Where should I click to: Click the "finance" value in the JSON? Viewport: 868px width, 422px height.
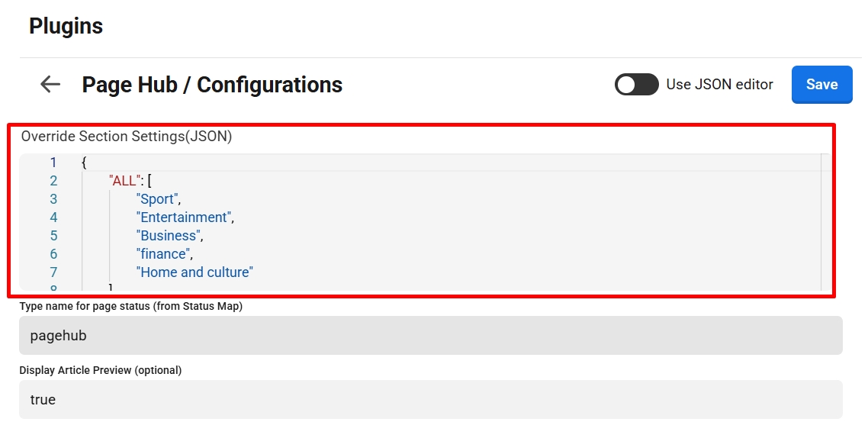[x=163, y=254]
